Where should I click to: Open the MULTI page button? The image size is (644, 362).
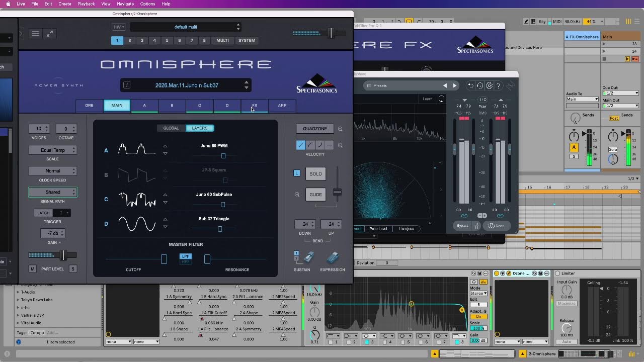pyautogui.click(x=222, y=40)
